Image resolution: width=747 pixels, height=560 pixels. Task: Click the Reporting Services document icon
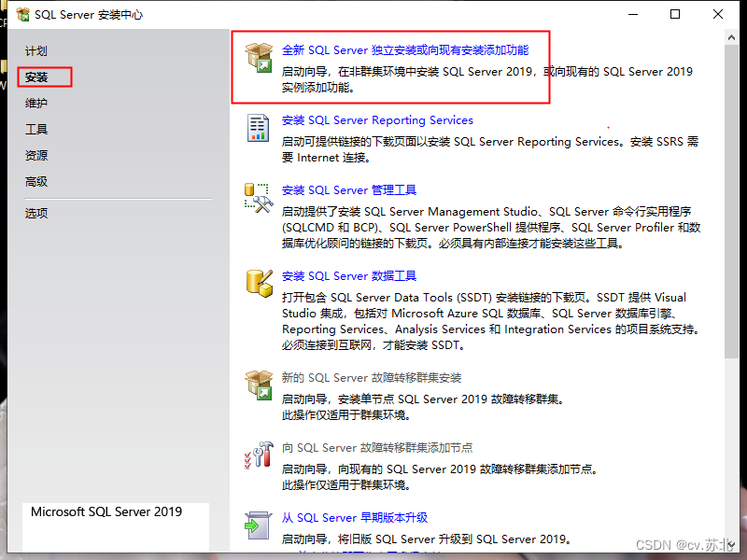point(258,128)
